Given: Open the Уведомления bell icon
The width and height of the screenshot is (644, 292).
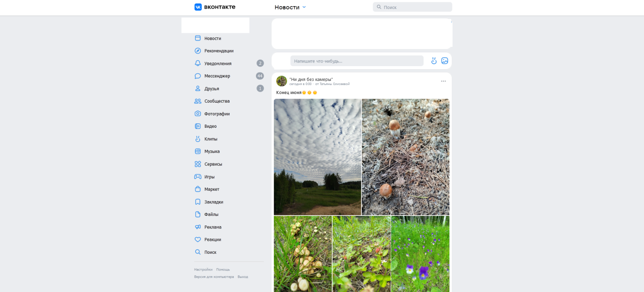Looking at the screenshot, I should click(197, 63).
